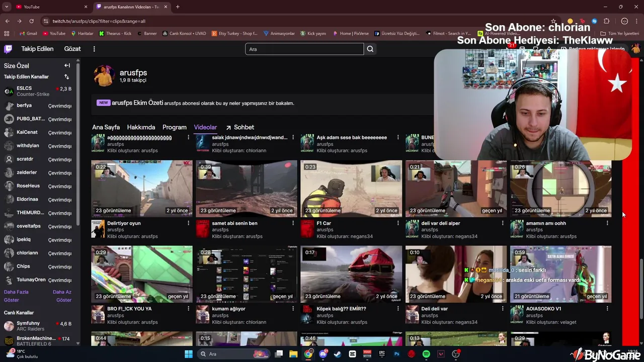This screenshot has height=362, width=644.
Task: Open the three-dots menu beside Gözat
Action: (x=94, y=49)
